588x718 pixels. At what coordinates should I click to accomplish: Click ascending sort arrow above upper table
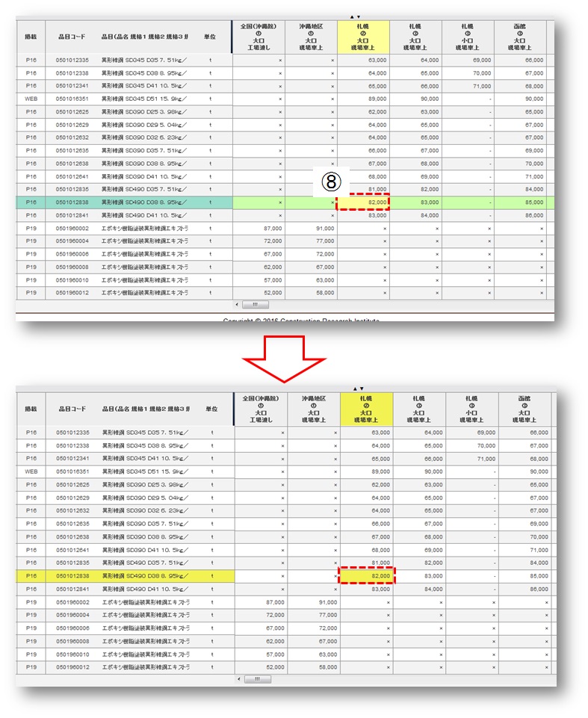[x=352, y=17]
